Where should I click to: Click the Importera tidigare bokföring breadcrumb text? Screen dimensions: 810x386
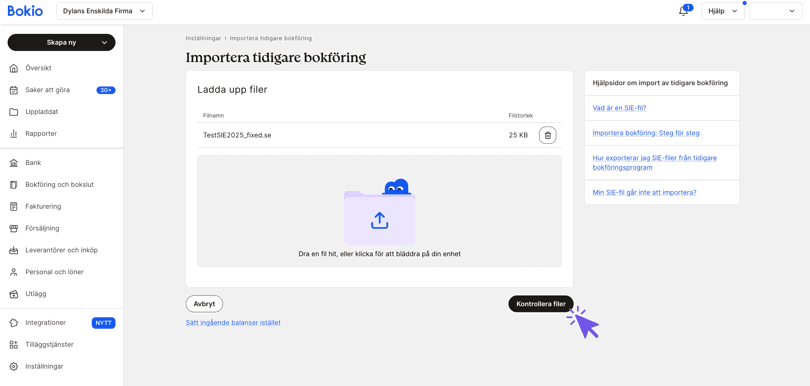271,38
